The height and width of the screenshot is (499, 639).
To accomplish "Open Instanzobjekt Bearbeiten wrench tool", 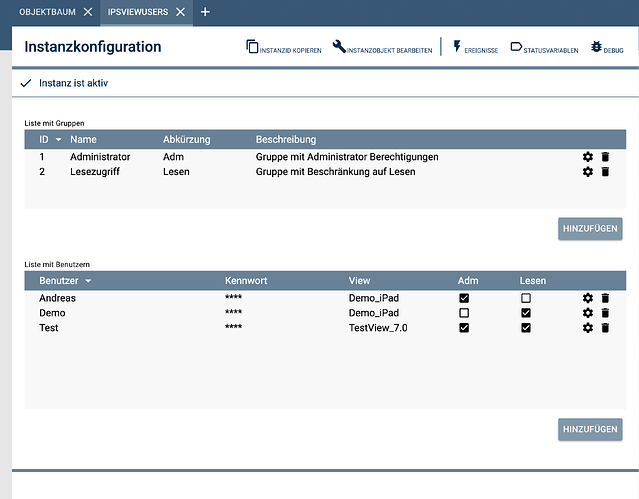I will 382,47.
